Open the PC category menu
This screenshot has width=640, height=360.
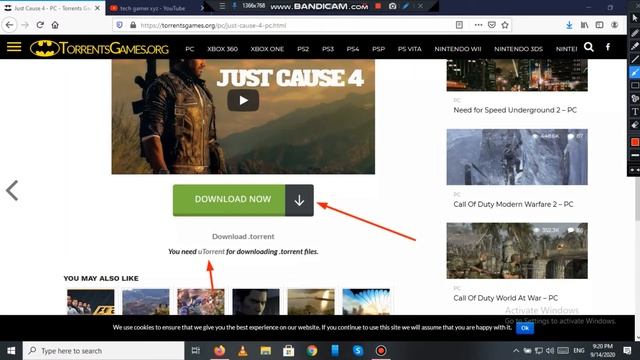click(190, 49)
